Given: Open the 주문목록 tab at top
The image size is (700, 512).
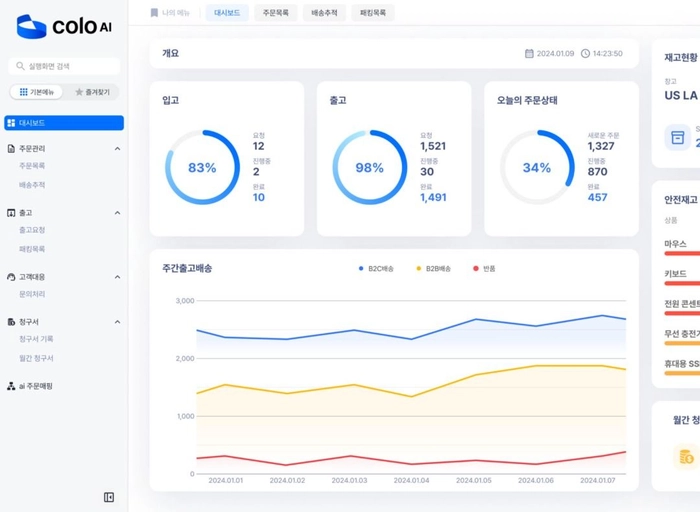Looking at the screenshot, I should pos(275,13).
